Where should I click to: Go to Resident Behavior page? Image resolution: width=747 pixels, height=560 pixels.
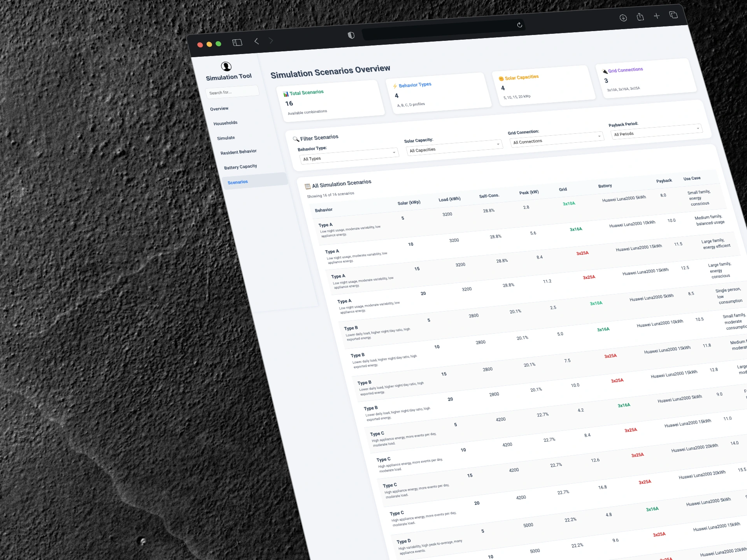238,152
